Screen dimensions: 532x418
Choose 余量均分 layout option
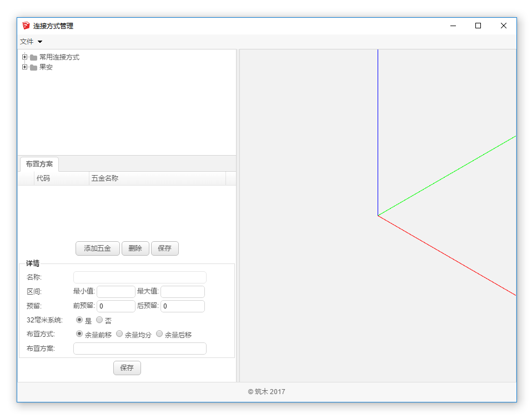pyautogui.click(x=119, y=334)
